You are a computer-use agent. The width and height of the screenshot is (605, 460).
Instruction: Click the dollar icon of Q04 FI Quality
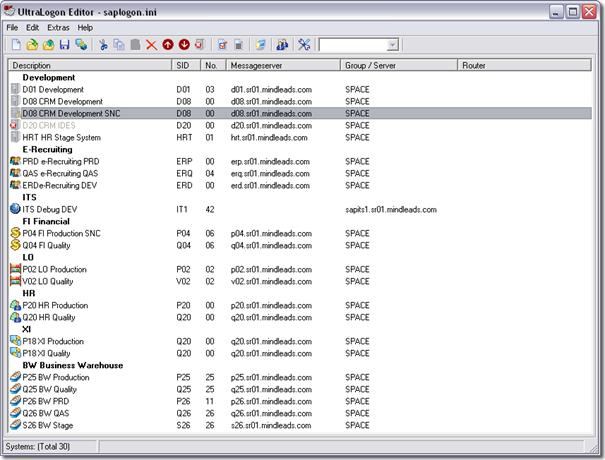click(x=15, y=245)
